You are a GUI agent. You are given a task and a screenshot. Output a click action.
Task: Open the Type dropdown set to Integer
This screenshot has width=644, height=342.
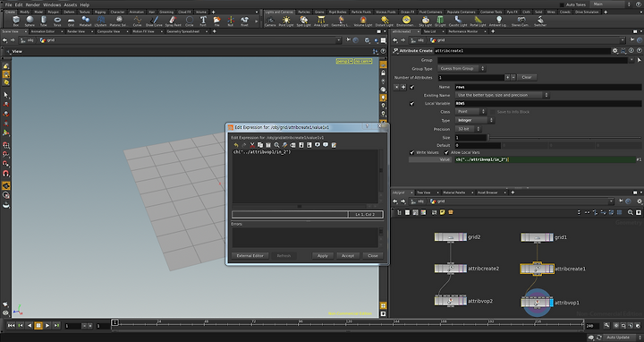(x=475, y=121)
